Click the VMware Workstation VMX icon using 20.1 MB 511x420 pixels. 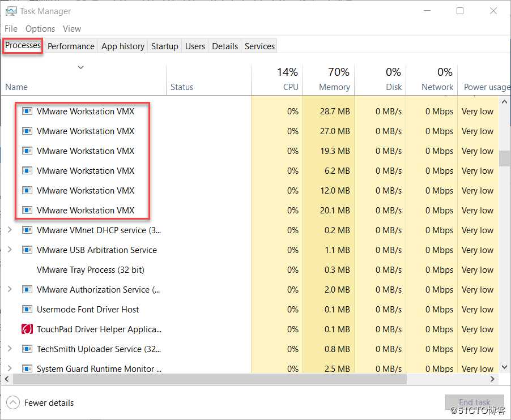click(27, 211)
